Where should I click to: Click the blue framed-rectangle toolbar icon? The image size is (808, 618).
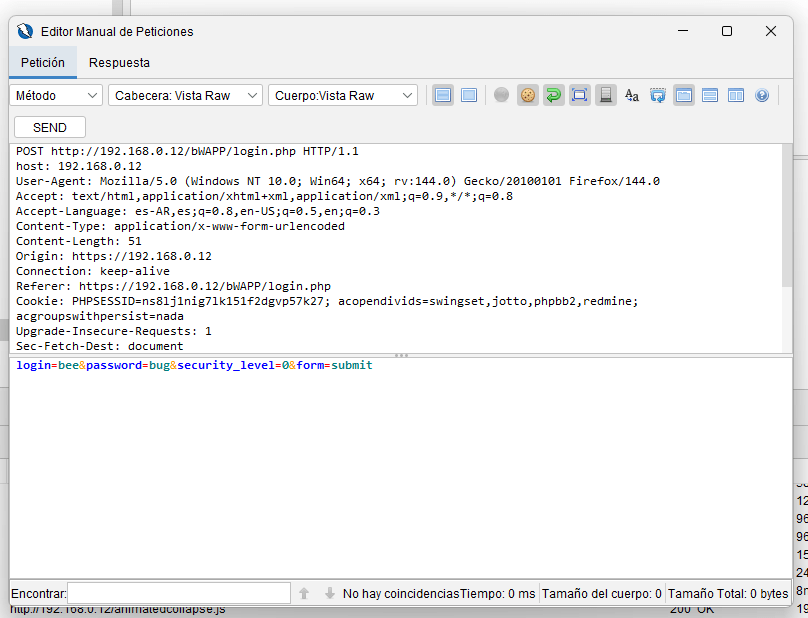coord(580,96)
